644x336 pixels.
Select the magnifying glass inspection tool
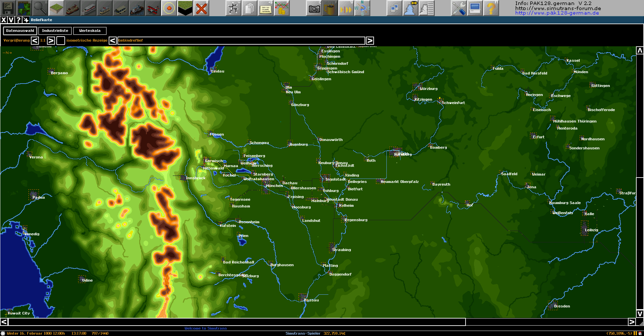(x=40, y=8)
